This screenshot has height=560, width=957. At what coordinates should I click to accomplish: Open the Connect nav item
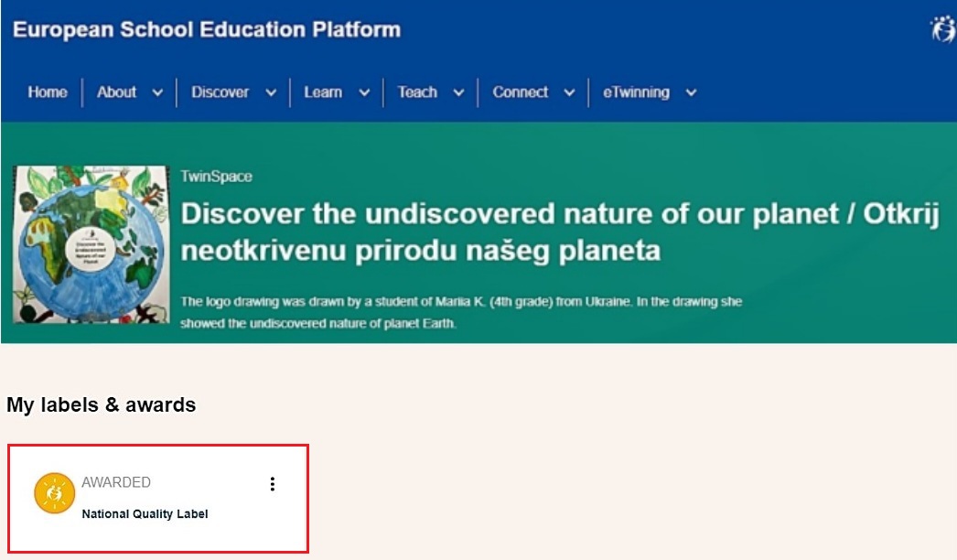520,92
